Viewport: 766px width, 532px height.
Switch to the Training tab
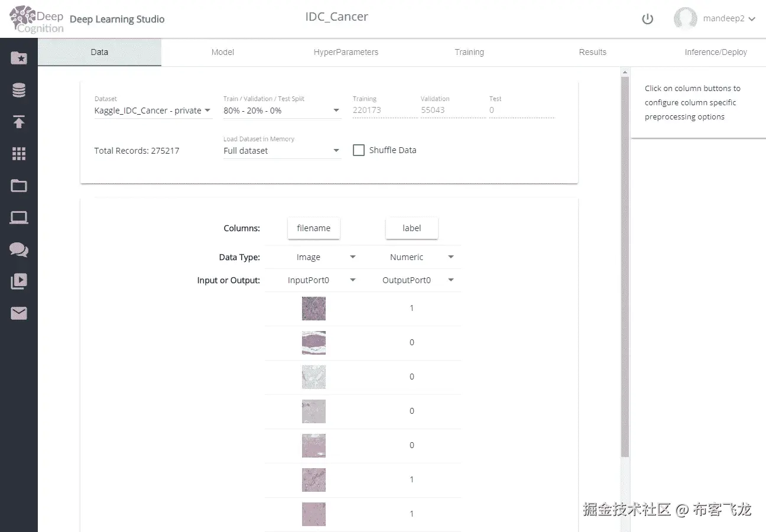pos(469,52)
